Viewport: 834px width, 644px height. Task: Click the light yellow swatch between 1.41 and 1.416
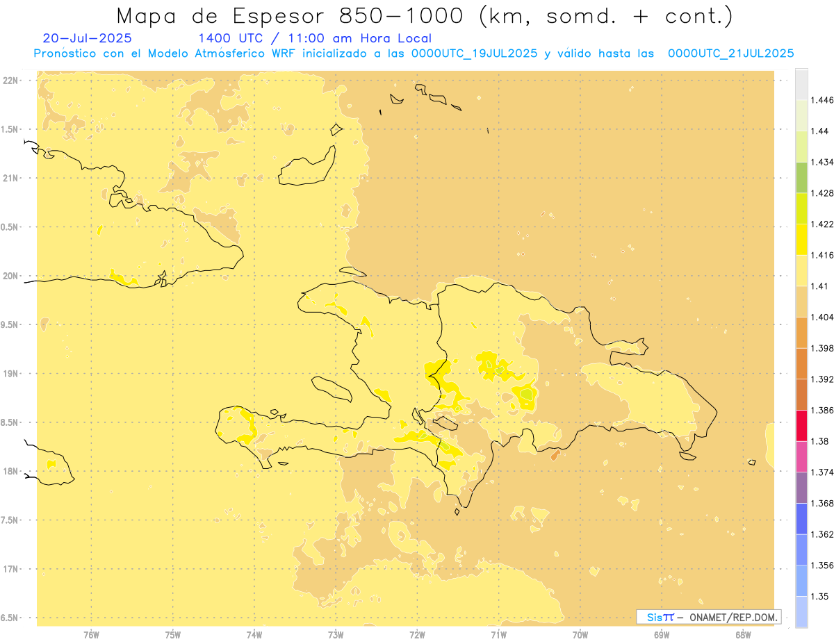coord(801,270)
